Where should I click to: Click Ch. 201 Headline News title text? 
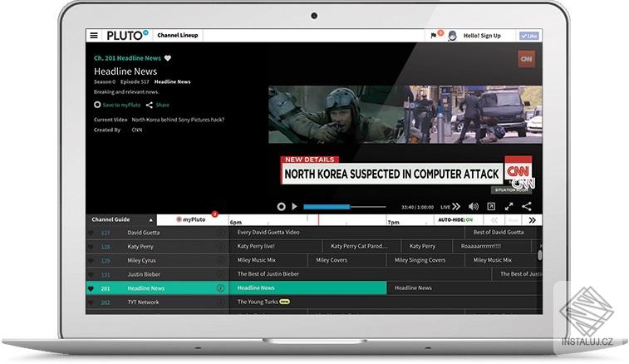[x=127, y=58]
